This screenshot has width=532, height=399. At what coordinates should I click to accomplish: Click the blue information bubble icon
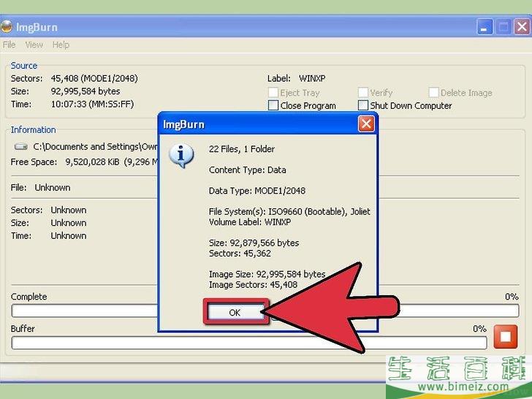(x=181, y=156)
